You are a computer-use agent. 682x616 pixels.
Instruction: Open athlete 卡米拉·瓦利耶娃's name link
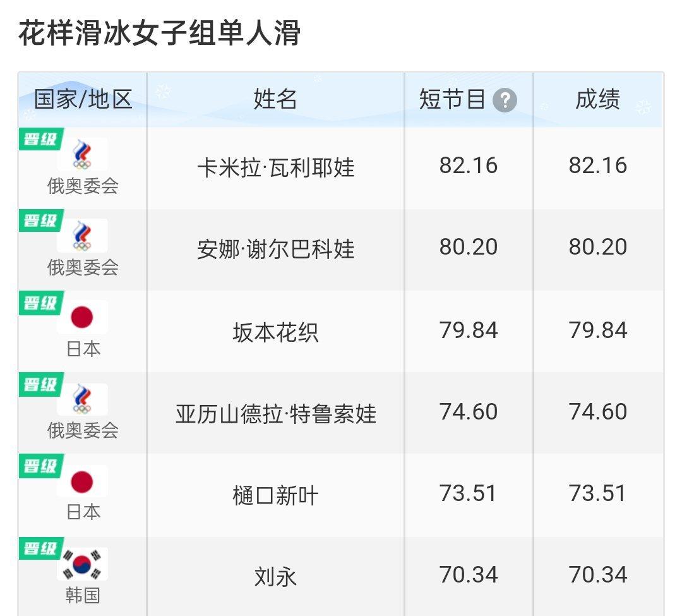pos(276,168)
